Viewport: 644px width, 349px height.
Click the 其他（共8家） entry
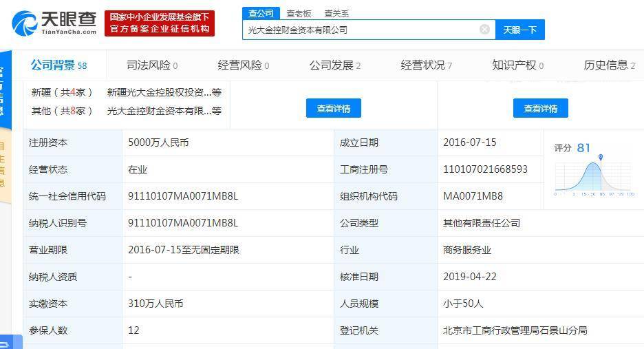click(x=62, y=111)
